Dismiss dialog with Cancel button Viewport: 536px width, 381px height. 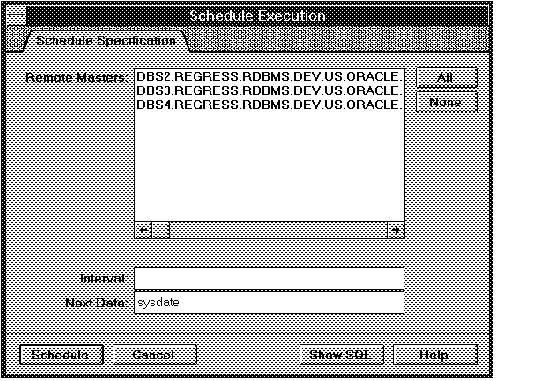click(x=155, y=355)
